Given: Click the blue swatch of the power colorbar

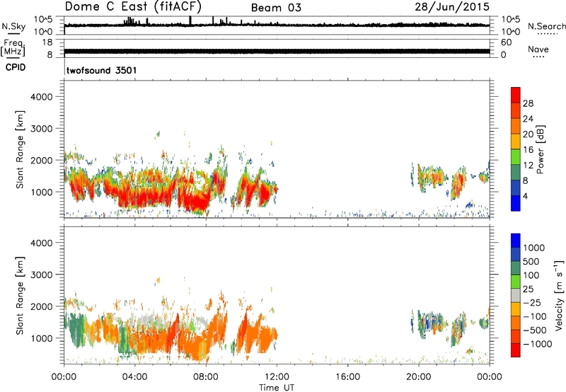Looking at the screenshot, I should 516,203.
